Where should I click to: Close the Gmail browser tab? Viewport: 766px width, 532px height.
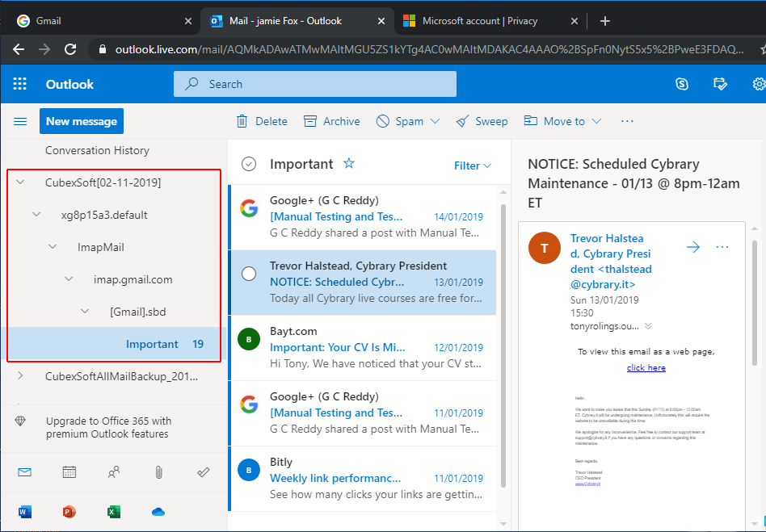click(x=188, y=21)
